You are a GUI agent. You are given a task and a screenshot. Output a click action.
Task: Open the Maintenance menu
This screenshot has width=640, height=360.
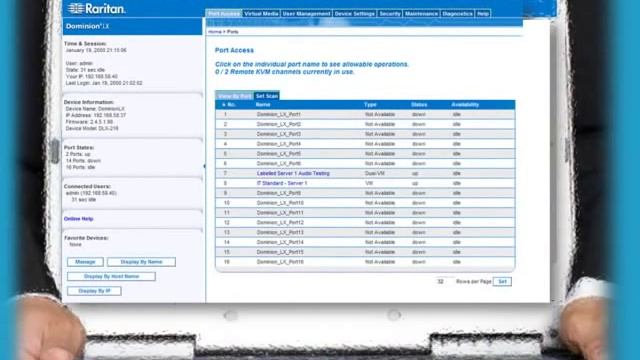point(421,13)
